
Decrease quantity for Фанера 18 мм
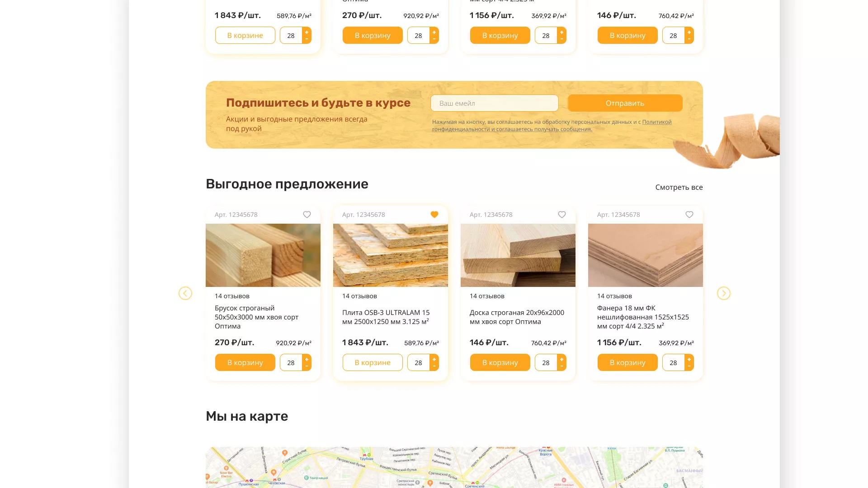coord(689,366)
